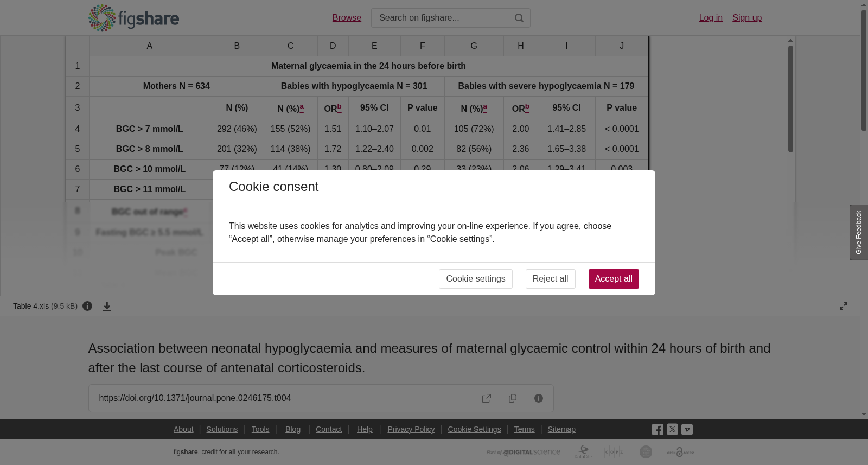Open figshare X (Twitter) icon
The height and width of the screenshot is (465, 868).
(672, 429)
